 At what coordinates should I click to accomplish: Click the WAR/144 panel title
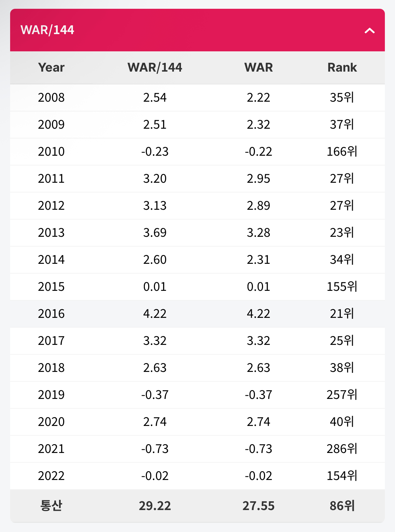click(47, 30)
